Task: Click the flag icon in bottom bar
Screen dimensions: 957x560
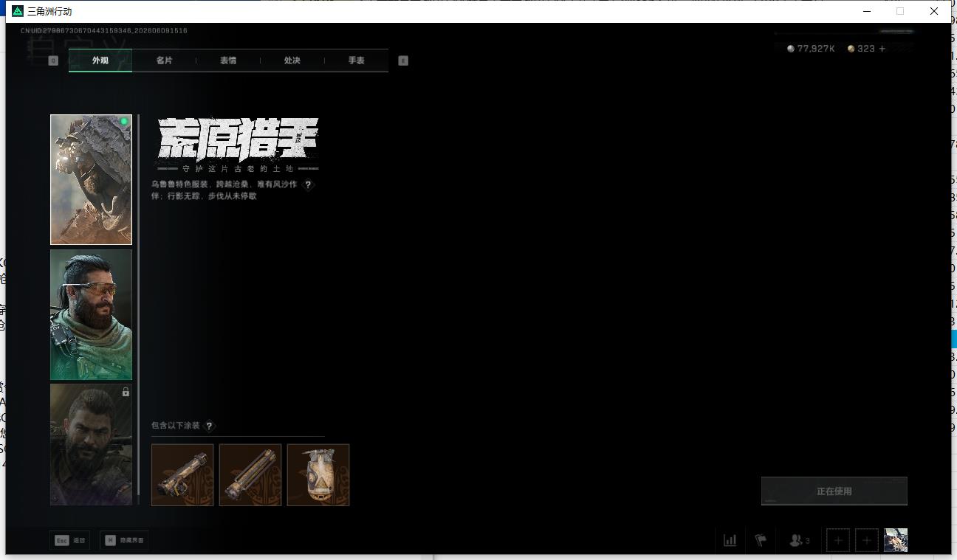Action: [x=761, y=540]
